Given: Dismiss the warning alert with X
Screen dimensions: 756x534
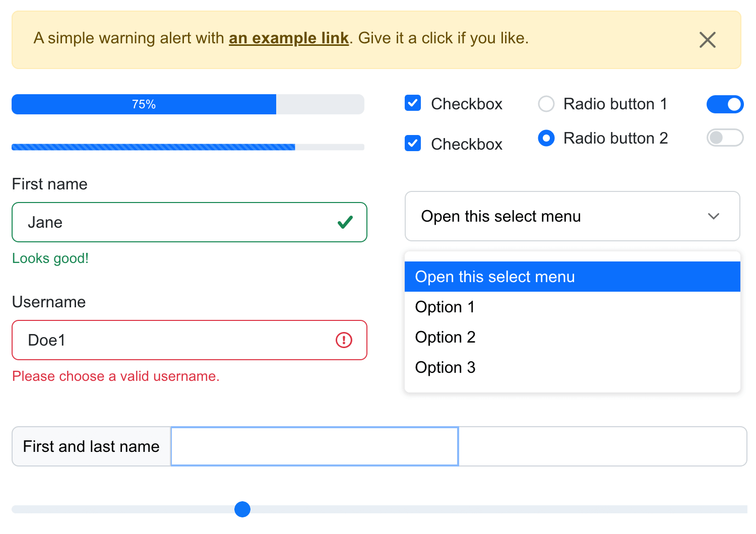Looking at the screenshot, I should tap(708, 40).
